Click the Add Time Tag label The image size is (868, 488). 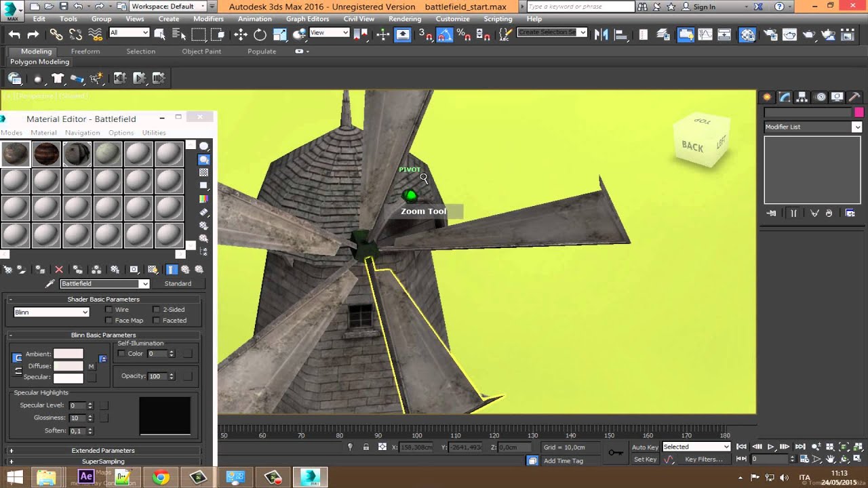coord(564,461)
